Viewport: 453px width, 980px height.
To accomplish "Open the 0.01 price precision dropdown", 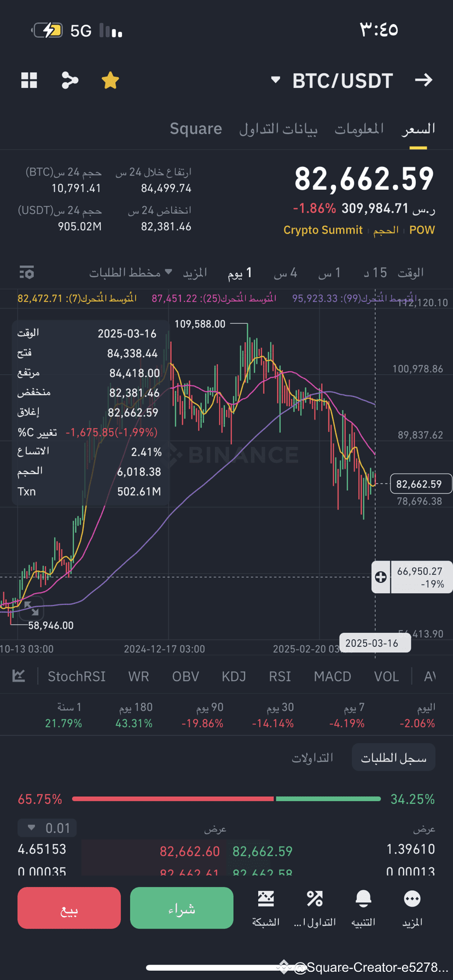I will 47,827.
